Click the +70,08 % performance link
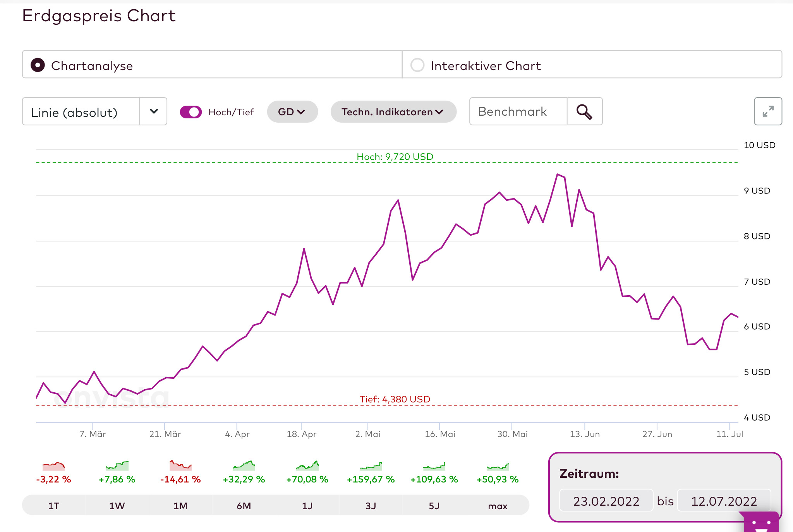 (307, 479)
